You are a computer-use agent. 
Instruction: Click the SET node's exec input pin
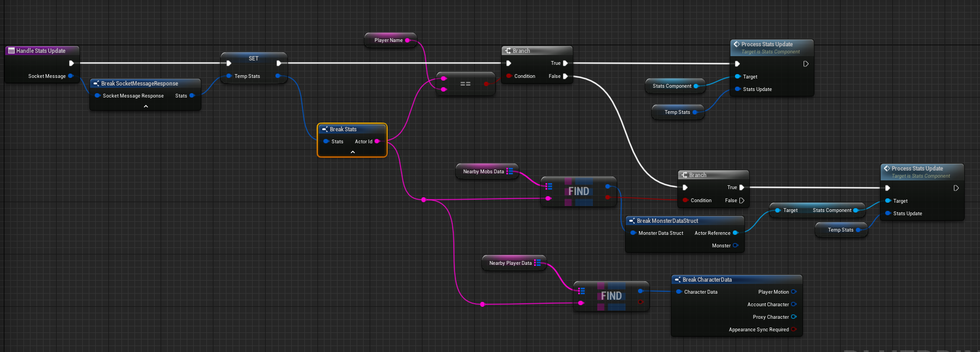pos(229,63)
